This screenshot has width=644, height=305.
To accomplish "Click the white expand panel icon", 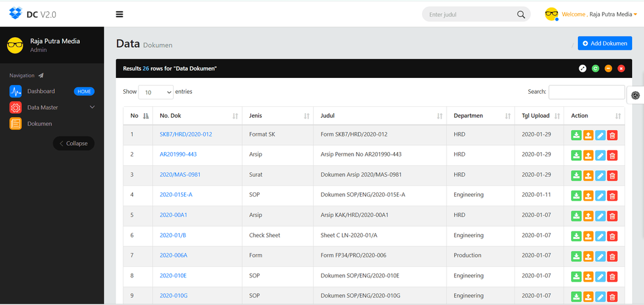I will (582, 69).
